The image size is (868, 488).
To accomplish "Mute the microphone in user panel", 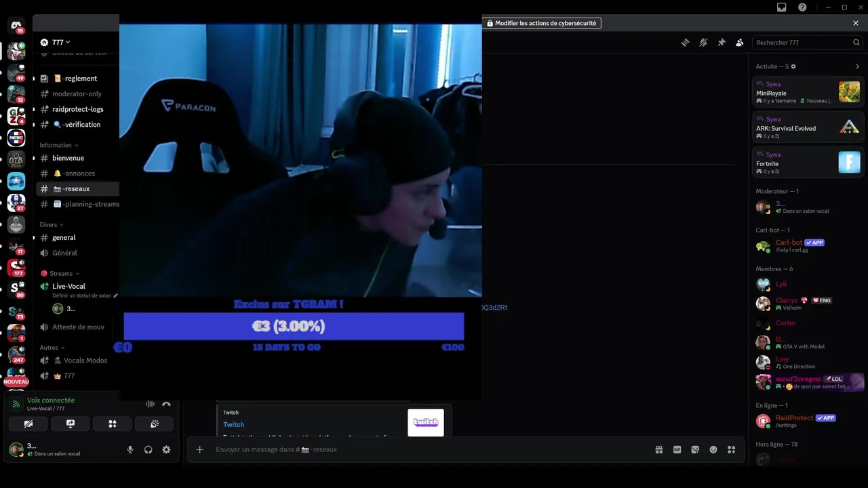I will (x=130, y=449).
